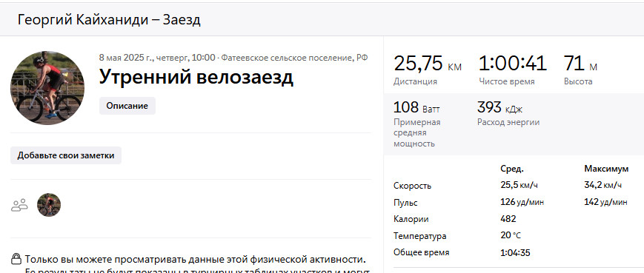Click the Температура 20 °C reading

tap(511, 236)
